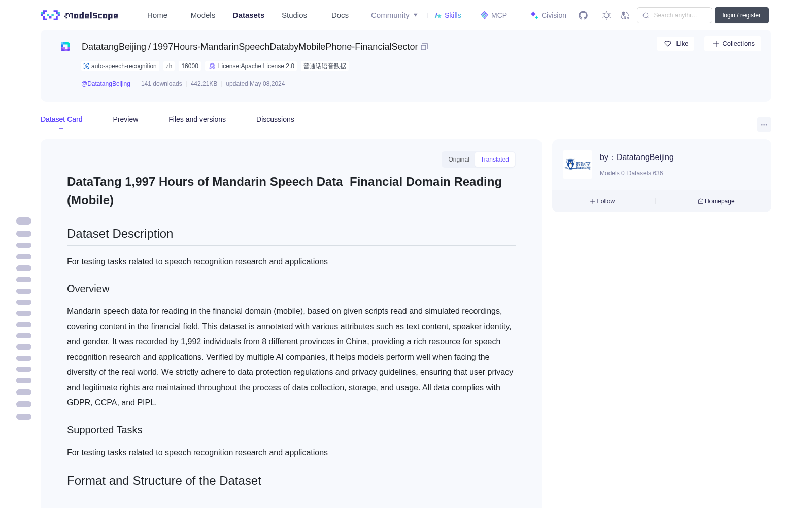This screenshot has width=812, height=508.
Task: Click the language switch icon
Action: tap(625, 15)
